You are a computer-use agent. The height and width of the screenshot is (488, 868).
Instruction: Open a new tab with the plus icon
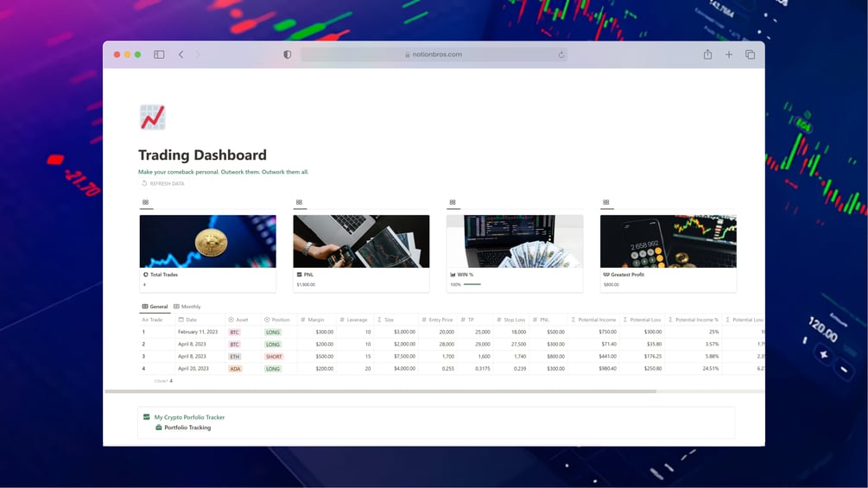(728, 54)
